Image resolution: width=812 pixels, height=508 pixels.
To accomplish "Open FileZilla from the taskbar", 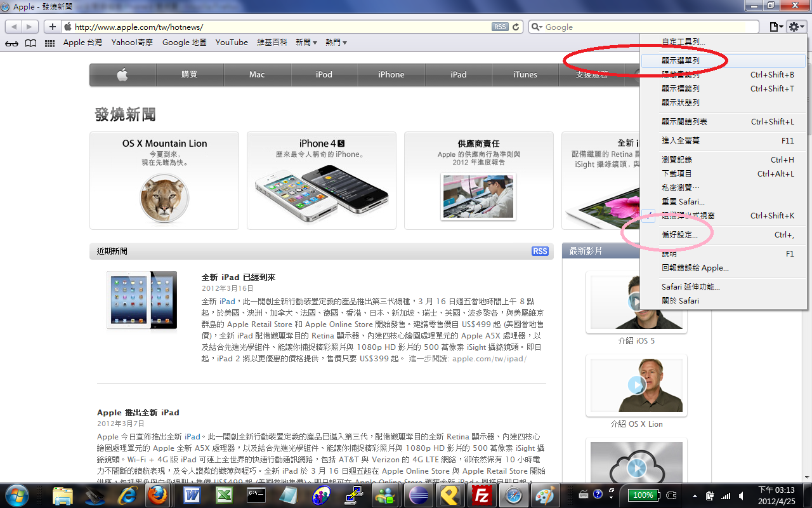I will tap(480, 495).
